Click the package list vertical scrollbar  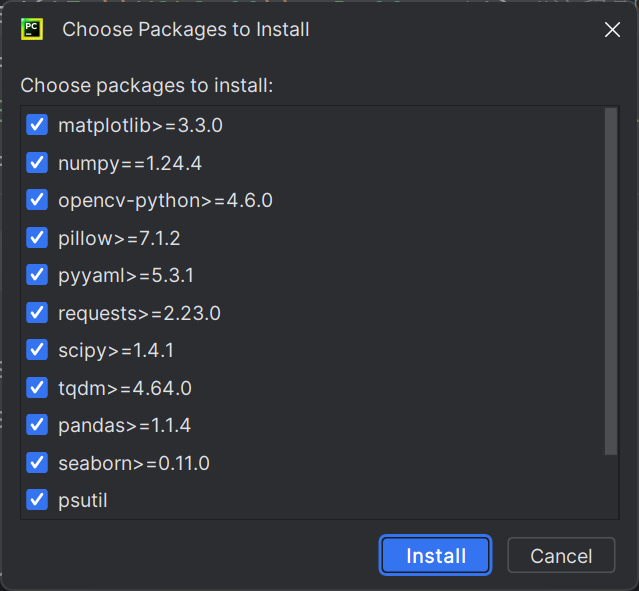click(x=611, y=280)
